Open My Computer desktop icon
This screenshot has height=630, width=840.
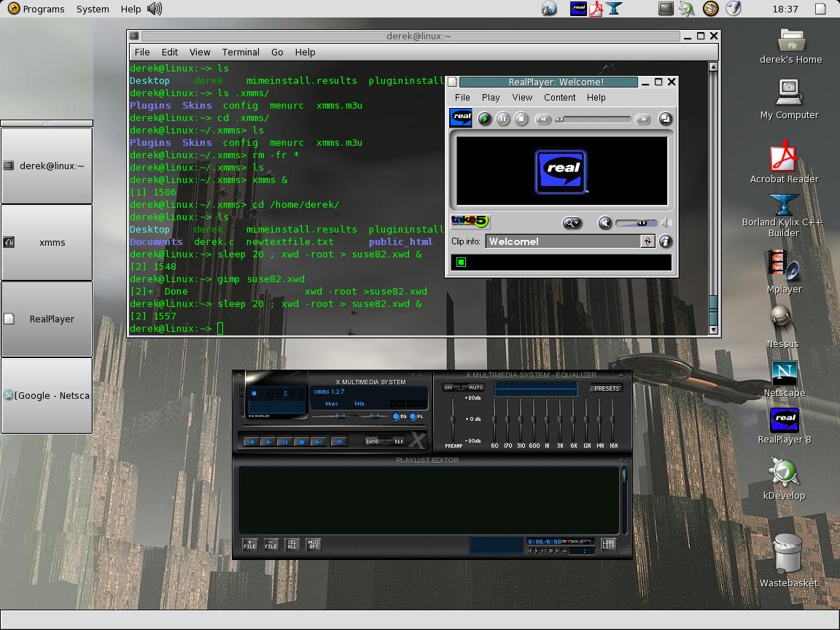point(789,99)
